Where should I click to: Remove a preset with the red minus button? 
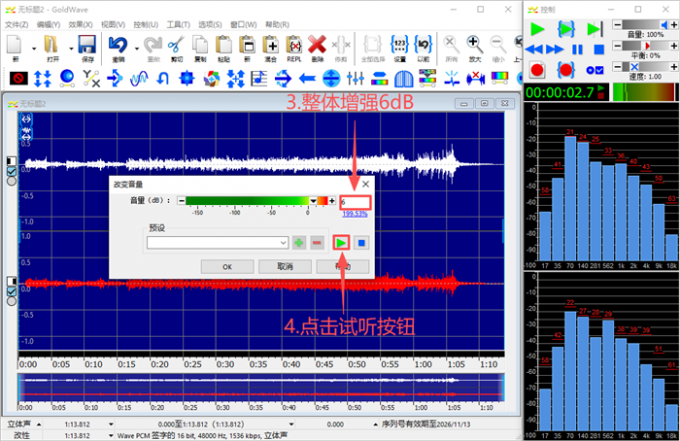pyautogui.click(x=317, y=243)
